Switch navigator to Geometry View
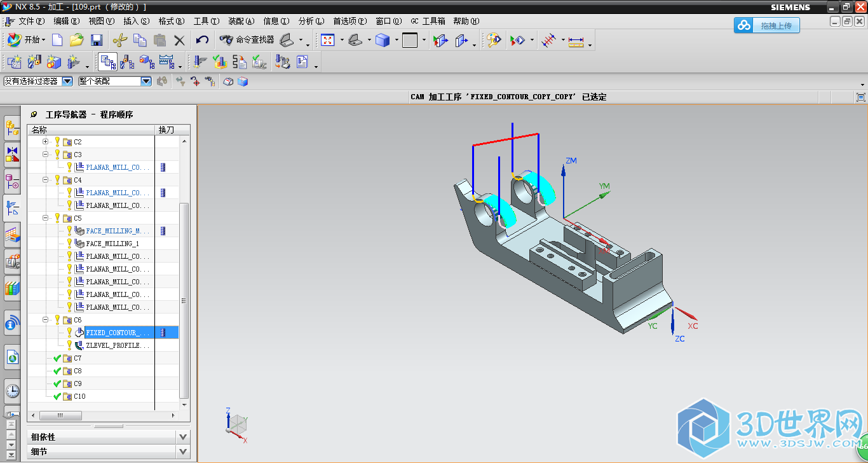Screen dimensions: 868x463 pyautogui.click(x=147, y=62)
